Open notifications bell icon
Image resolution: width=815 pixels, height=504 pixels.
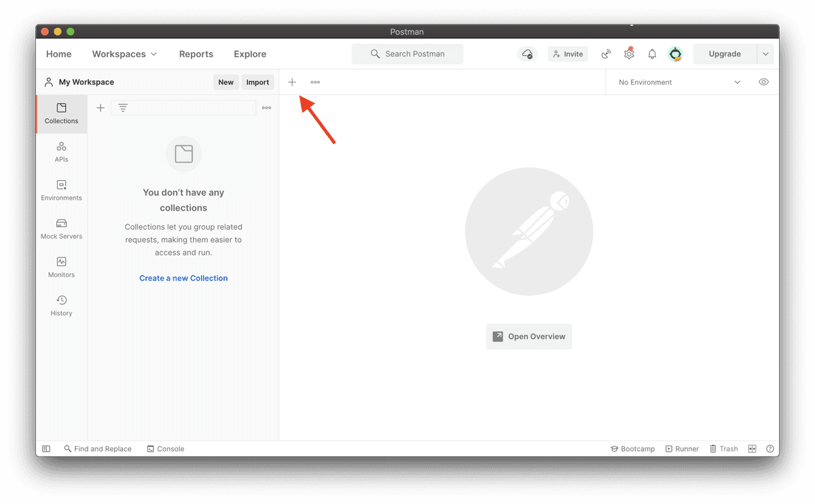[x=652, y=54]
